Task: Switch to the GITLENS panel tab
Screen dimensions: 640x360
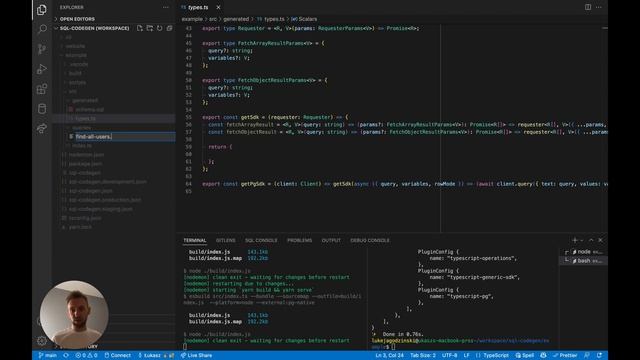Action: pos(226,240)
